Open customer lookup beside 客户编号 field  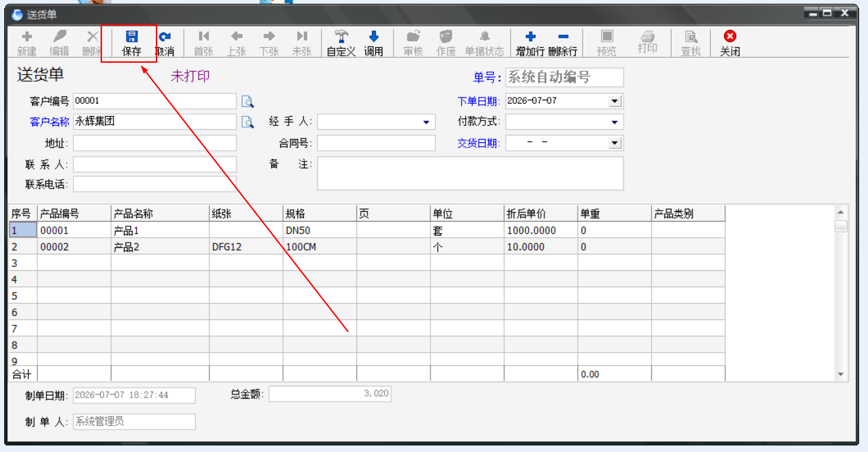pyautogui.click(x=248, y=101)
